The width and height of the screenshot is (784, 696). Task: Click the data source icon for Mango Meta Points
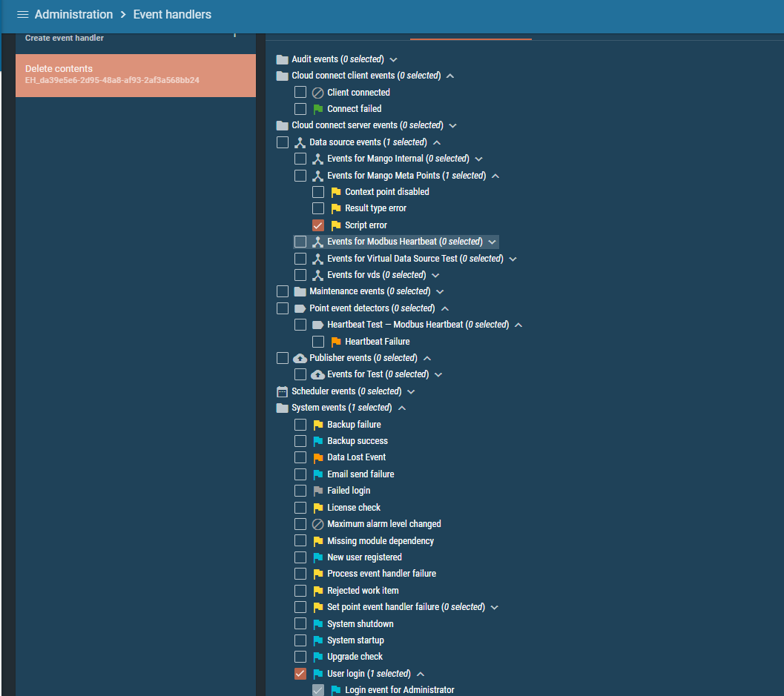pos(318,176)
